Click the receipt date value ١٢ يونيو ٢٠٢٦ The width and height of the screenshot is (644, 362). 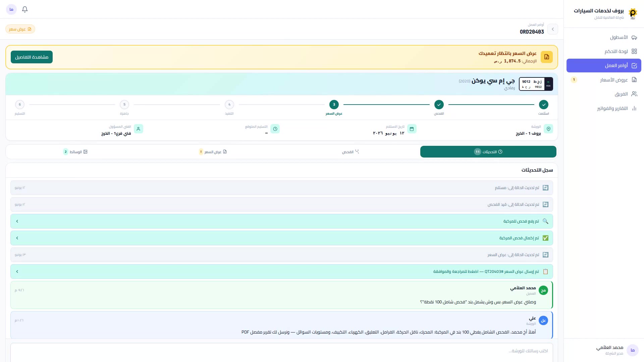[x=389, y=133]
